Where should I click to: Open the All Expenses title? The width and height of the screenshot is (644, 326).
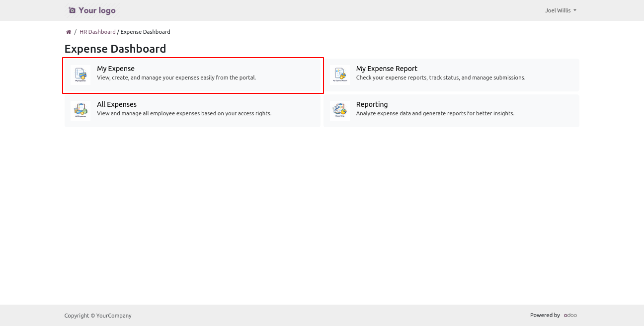click(x=117, y=104)
